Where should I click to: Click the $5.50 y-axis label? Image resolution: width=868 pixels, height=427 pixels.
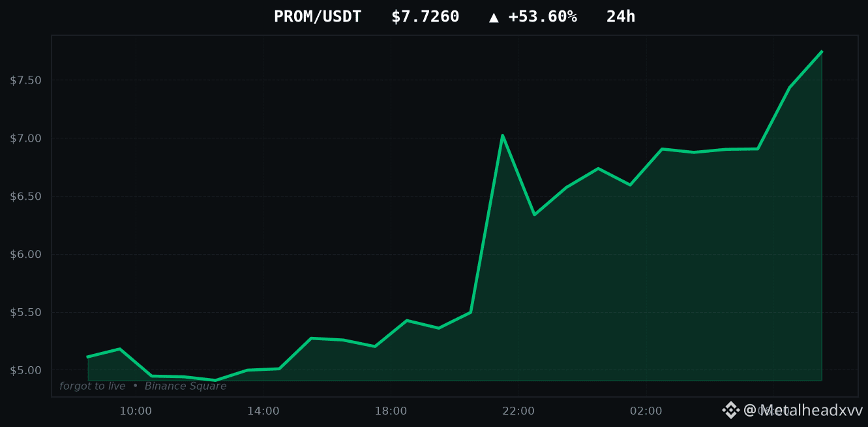click(x=25, y=312)
